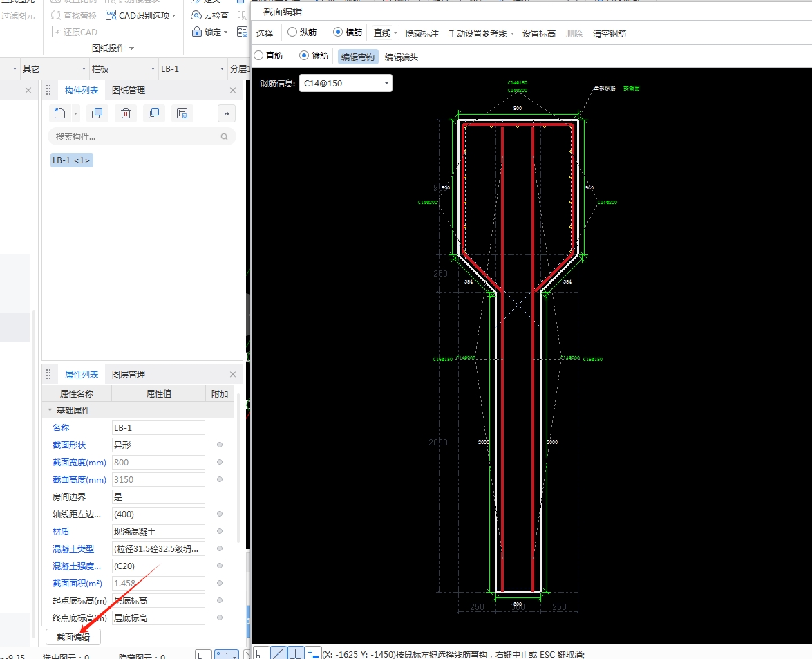This screenshot has height=659, width=812.
Task: Open CAD识别选项 tool
Action: (141, 15)
